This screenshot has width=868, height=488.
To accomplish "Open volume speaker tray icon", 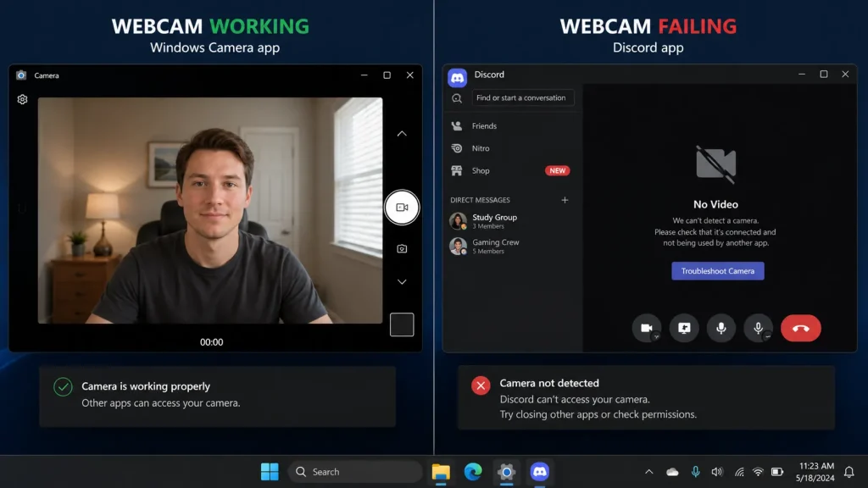I will [717, 472].
